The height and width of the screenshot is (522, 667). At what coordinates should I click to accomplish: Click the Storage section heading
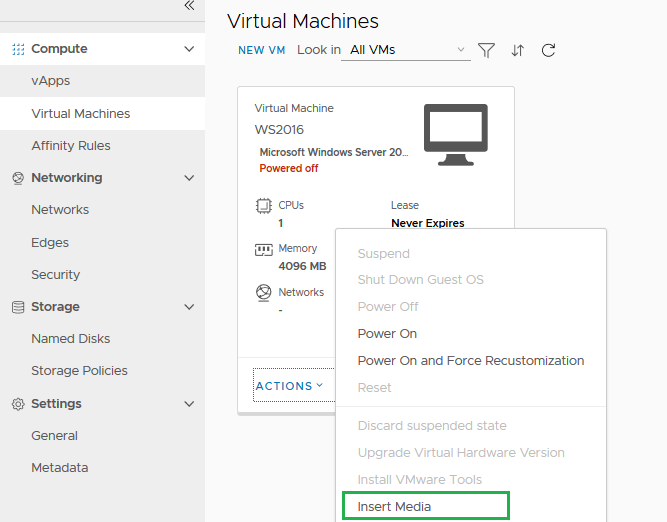tap(55, 307)
